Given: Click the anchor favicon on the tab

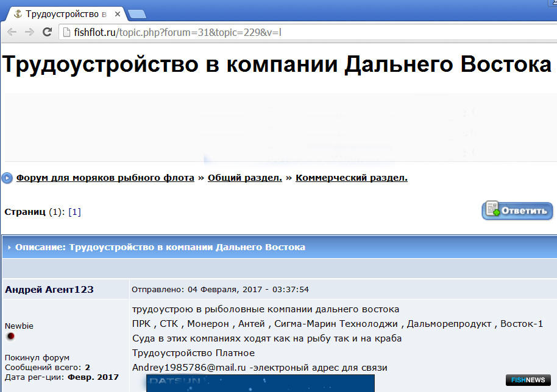Looking at the screenshot, I should coord(18,14).
